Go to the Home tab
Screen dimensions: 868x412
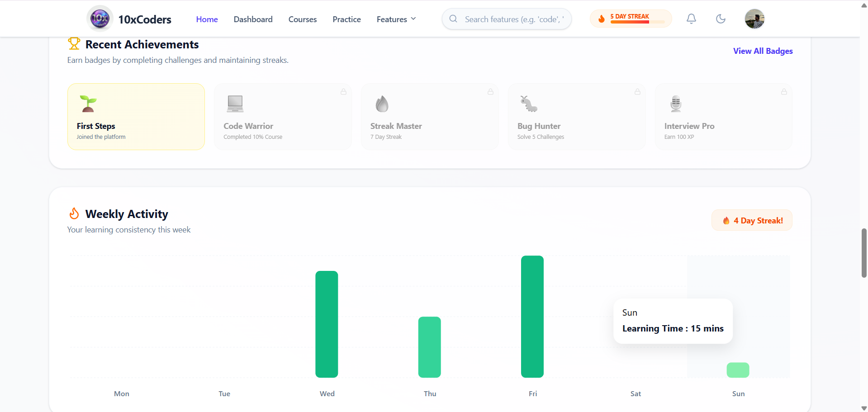(x=207, y=19)
